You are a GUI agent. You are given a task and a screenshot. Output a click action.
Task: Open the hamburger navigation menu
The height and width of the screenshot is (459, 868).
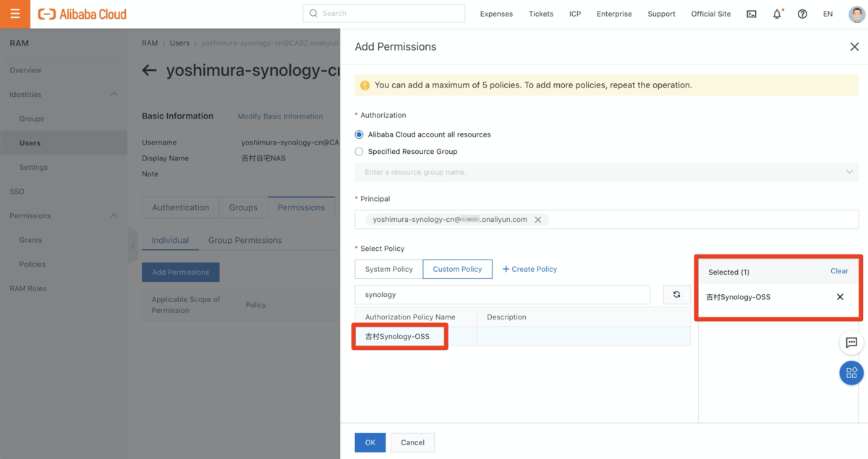tap(14, 14)
